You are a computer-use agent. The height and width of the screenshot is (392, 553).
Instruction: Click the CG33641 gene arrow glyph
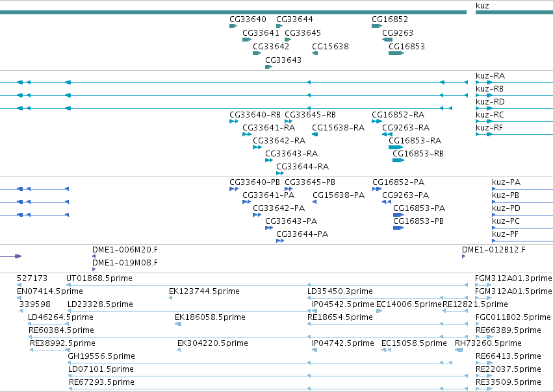click(x=247, y=40)
